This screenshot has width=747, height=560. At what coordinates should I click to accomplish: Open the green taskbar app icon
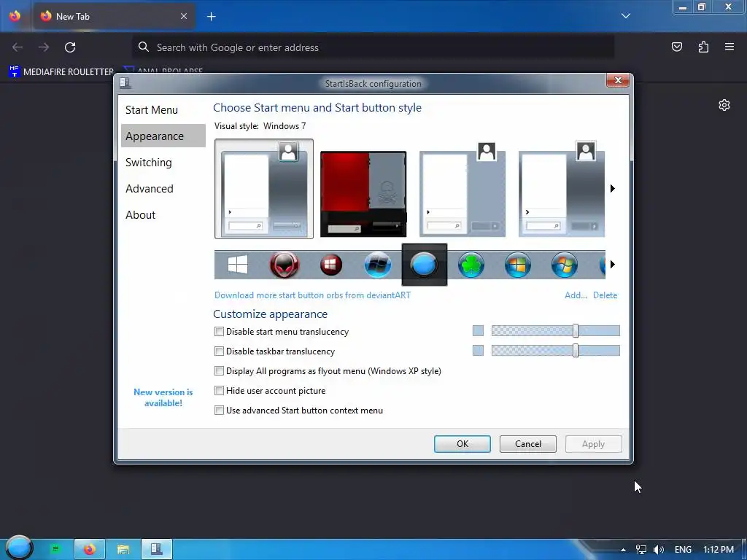pos(55,549)
